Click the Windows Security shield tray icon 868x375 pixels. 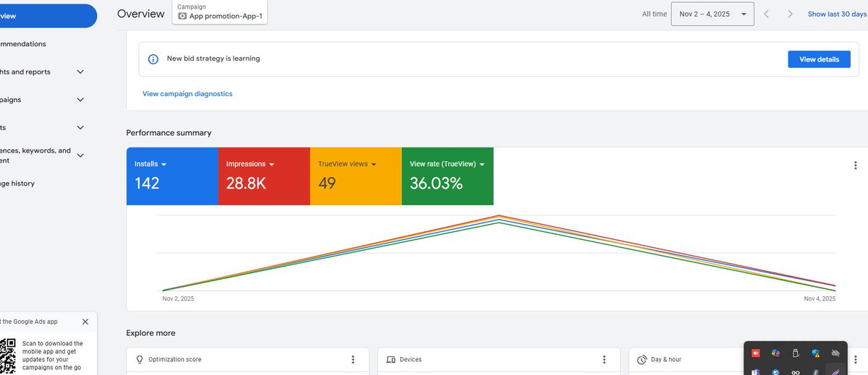[816, 353]
